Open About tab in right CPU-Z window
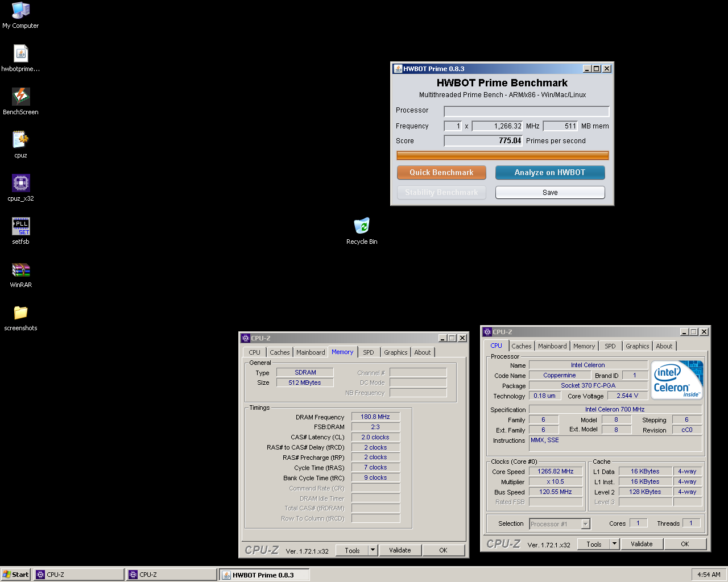 tap(664, 346)
